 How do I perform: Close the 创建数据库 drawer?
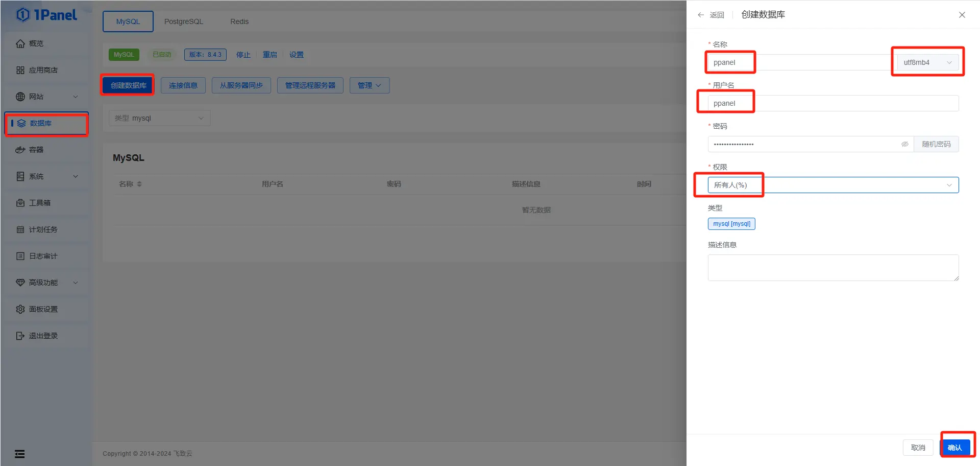[962, 15]
